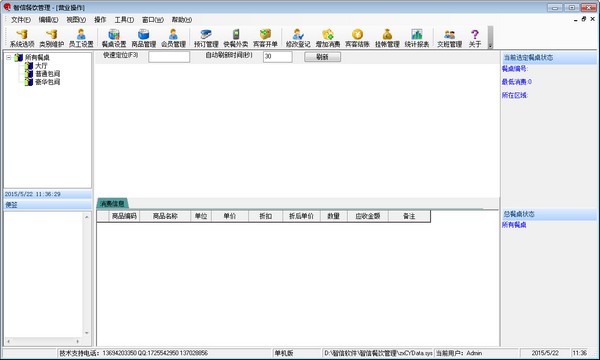
Task: Open 员工设置 employee settings
Action: tap(81, 38)
